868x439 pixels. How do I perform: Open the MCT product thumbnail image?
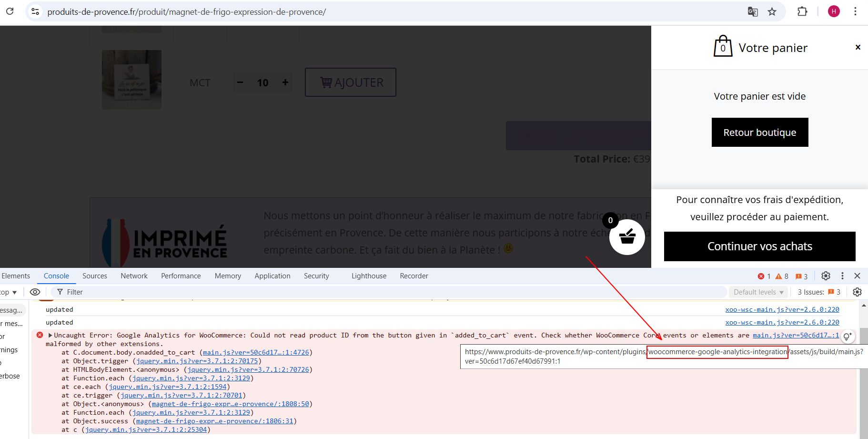pyautogui.click(x=131, y=80)
